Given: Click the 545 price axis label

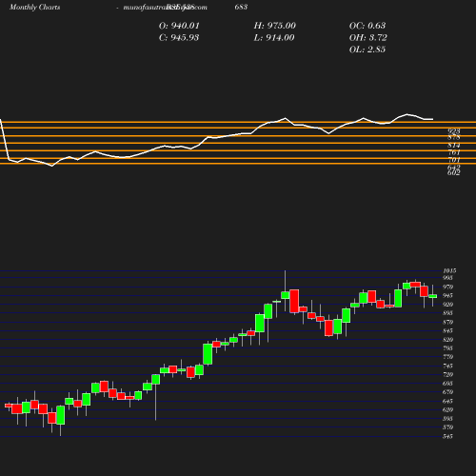Looking at the screenshot, I should [448, 436].
